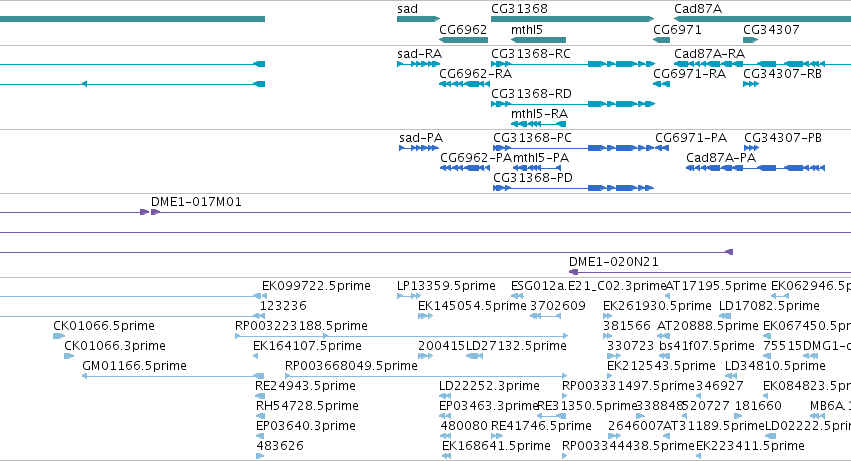Click the CG31368-RD transcript label
Screen dimensions: 851x461
click(531, 93)
